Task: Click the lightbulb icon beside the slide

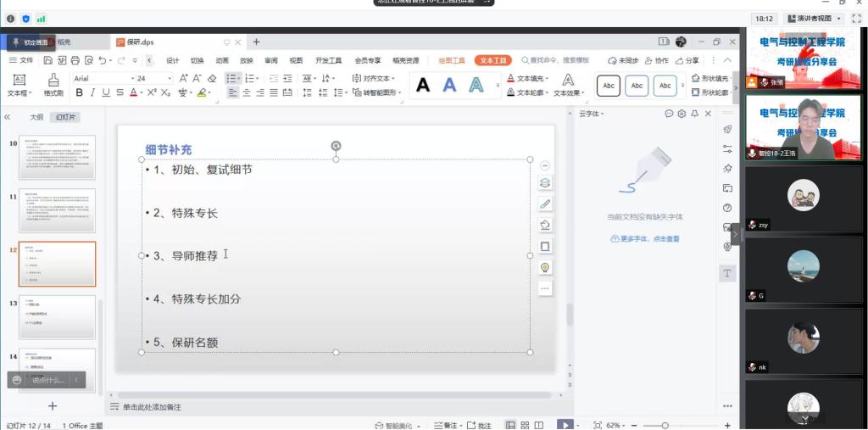Action: (x=545, y=267)
